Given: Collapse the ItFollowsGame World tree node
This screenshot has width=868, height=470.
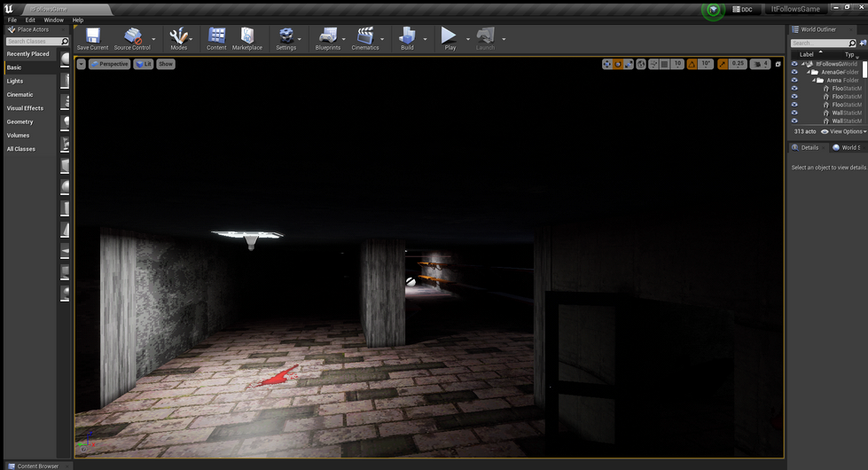Looking at the screenshot, I should (802, 64).
